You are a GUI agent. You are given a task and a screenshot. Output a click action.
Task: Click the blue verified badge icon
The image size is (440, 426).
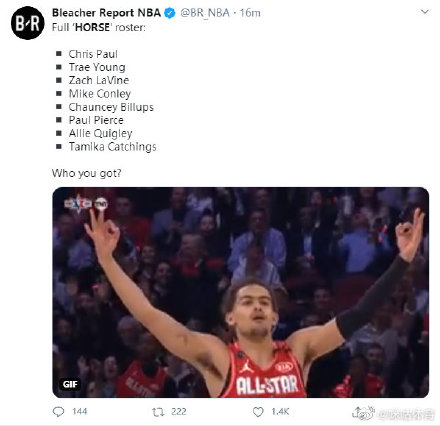click(170, 13)
